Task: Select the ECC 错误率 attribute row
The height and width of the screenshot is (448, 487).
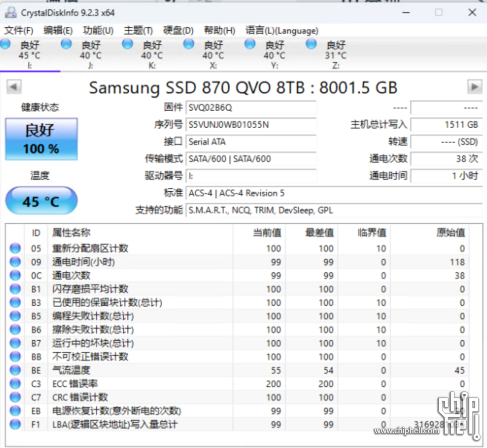Action: tap(238, 384)
